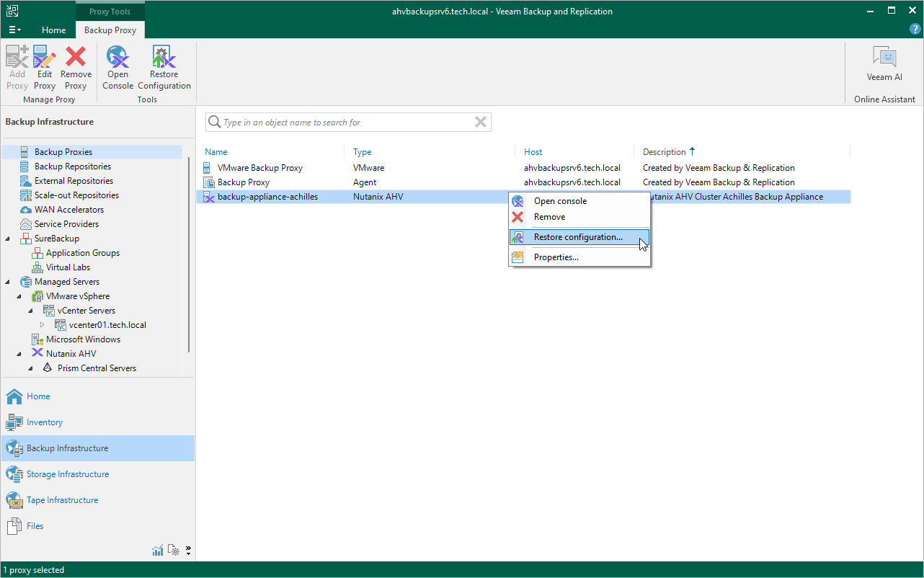Click the Edit Proxy ribbon icon
Screen dimensions: 924x578
45,58
